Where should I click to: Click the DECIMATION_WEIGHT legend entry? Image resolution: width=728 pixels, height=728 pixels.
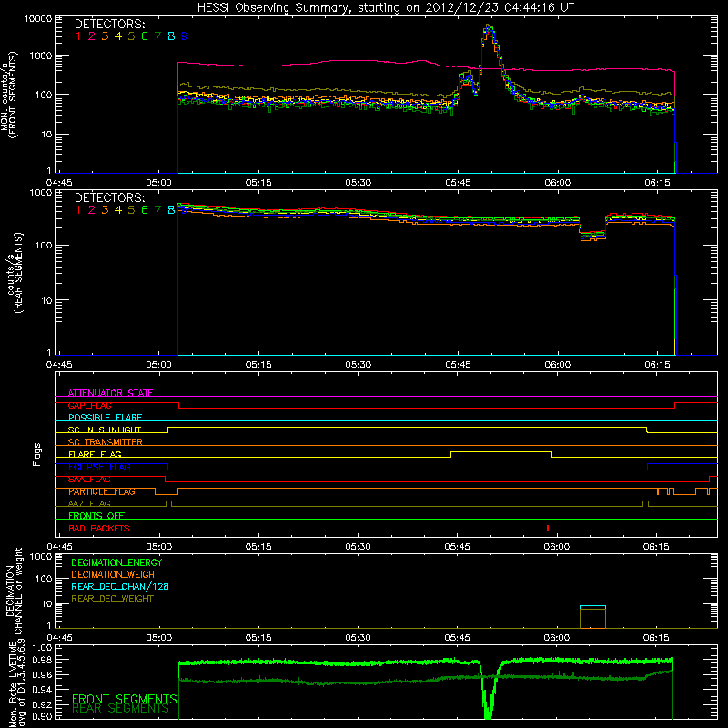click(116, 574)
